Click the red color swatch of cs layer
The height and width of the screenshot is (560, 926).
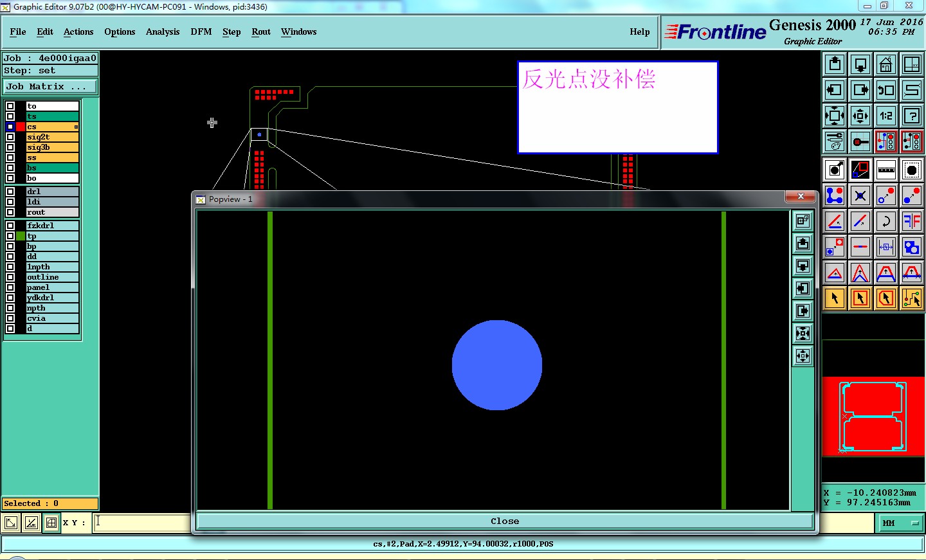21,127
